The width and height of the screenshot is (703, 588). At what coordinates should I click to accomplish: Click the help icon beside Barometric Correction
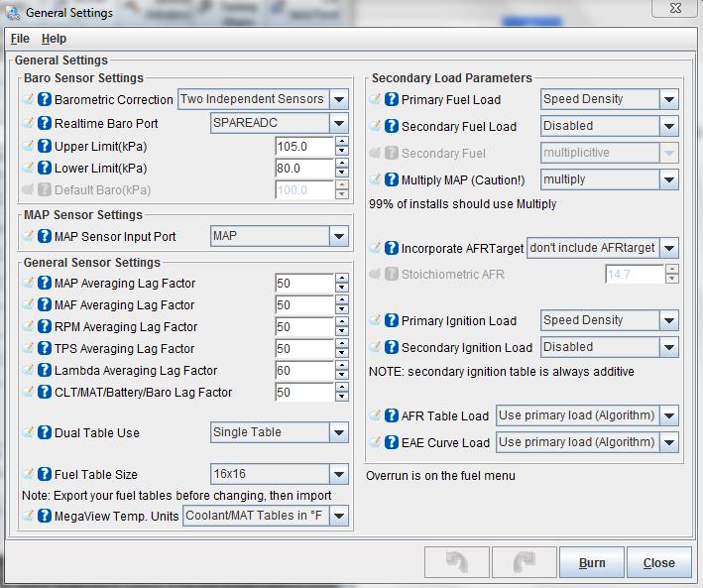pyautogui.click(x=45, y=99)
